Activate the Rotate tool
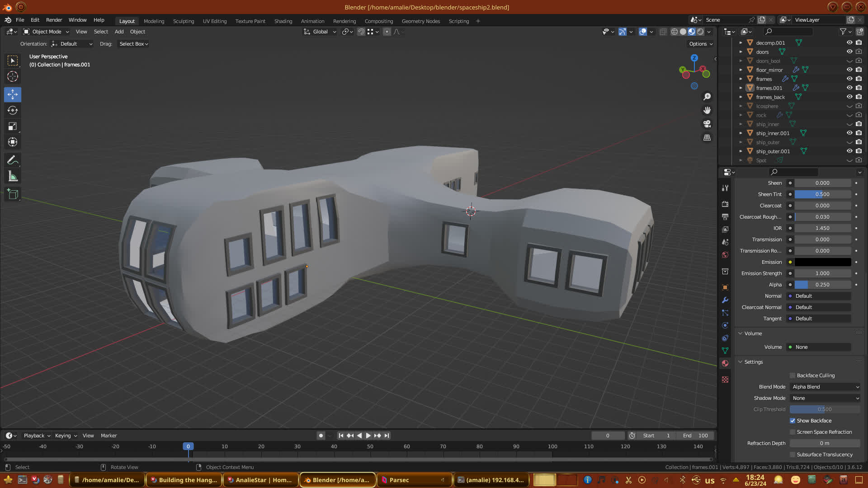The image size is (868, 488). click(x=13, y=110)
